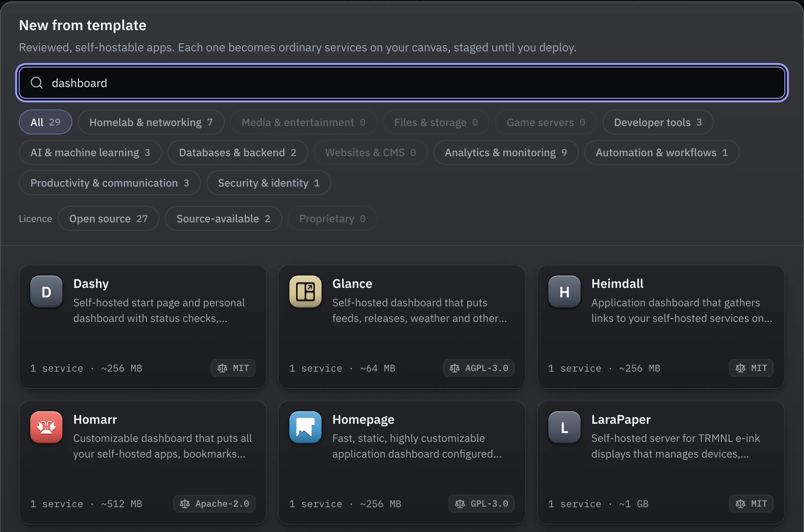Click Glance's '1 service · ~64 MB' text
The width and height of the screenshot is (804, 532).
click(342, 368)
